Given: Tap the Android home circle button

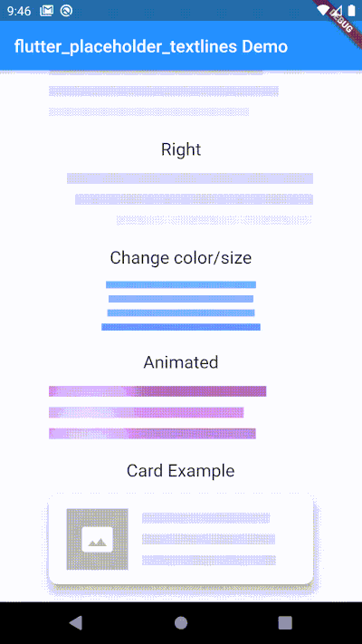Looking at the screenshot, I should tap(181, 622).
